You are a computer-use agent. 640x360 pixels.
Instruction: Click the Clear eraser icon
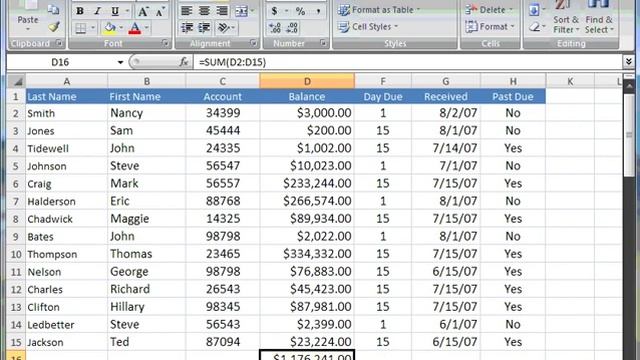click(x=534, y=27)
